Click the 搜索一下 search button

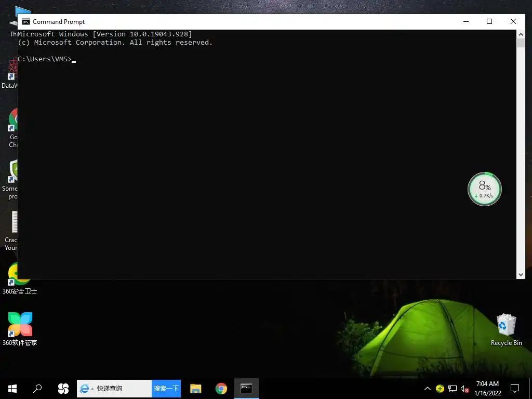point(166,389)
